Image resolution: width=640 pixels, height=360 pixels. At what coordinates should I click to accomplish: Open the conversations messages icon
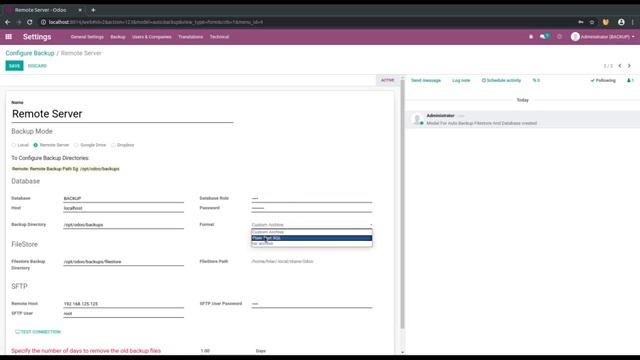tap(544, 37)
